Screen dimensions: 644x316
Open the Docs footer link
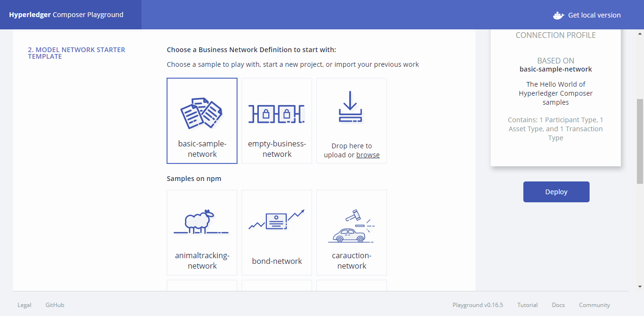pos(558,305)
